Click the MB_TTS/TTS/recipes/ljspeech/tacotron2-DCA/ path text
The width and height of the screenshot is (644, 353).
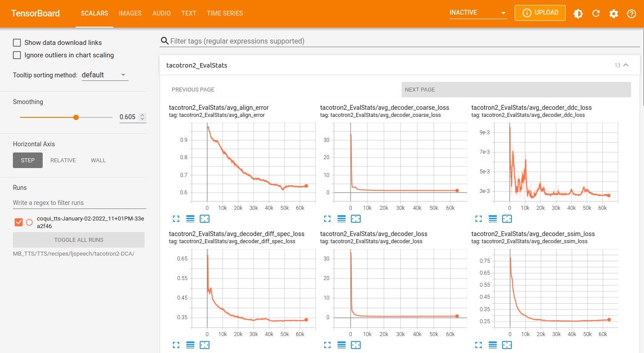(x=74, y=254)
